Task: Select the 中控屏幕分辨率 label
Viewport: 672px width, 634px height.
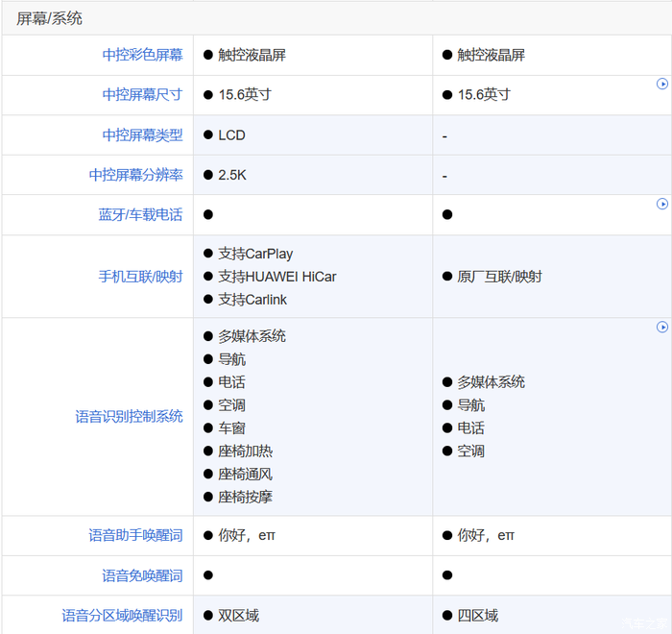Action: (x=135, y=175)
